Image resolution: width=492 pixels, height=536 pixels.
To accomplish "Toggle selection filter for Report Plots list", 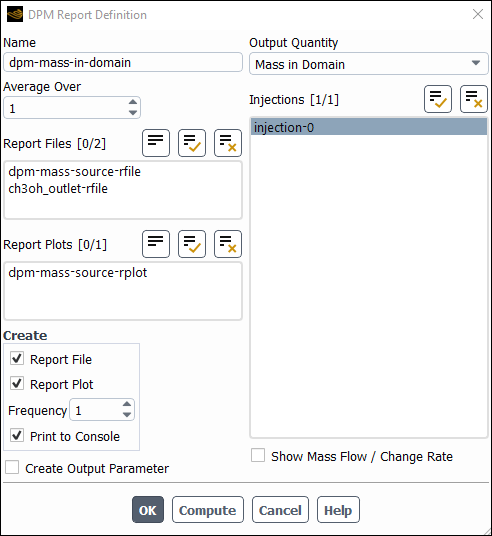I will coord(156,244).
